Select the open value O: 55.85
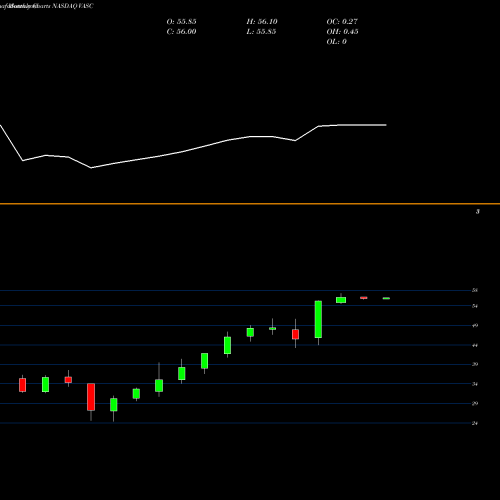This screenshot has width=500, height=500. (181, 22)
